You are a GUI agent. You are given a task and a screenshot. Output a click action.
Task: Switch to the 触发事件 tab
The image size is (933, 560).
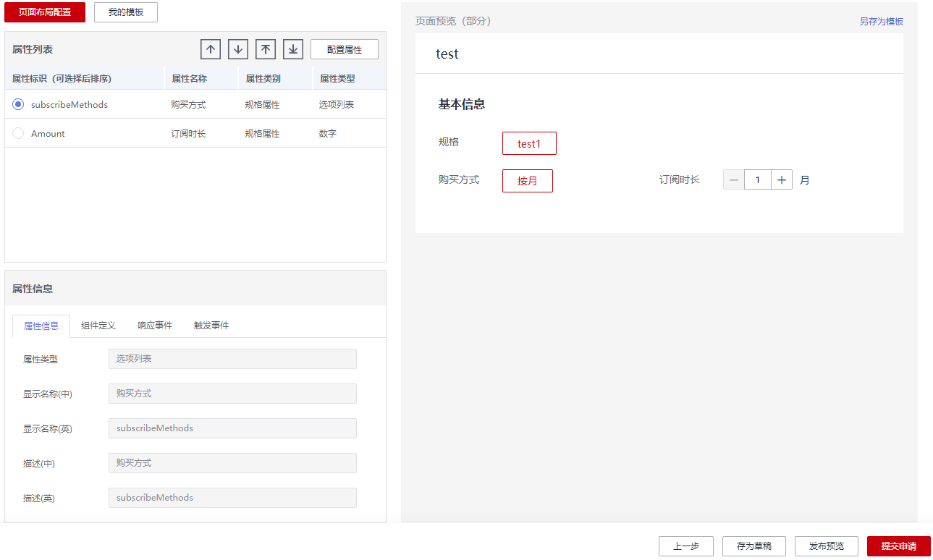pos(211,326)
